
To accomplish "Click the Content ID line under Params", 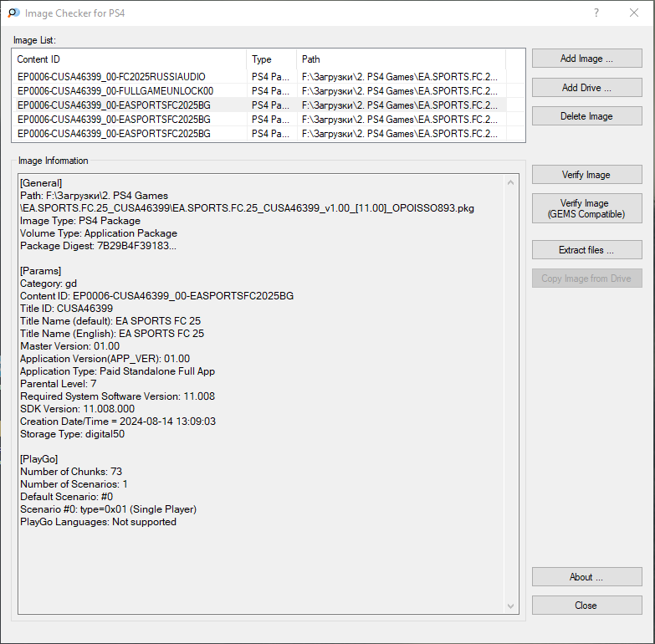I will (x=157, y=296).
